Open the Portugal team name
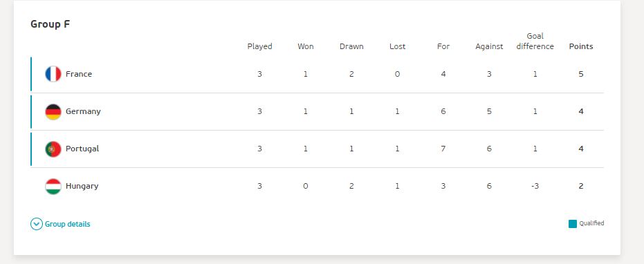This screenshot has height=264, width=644. tap(82, 149)
